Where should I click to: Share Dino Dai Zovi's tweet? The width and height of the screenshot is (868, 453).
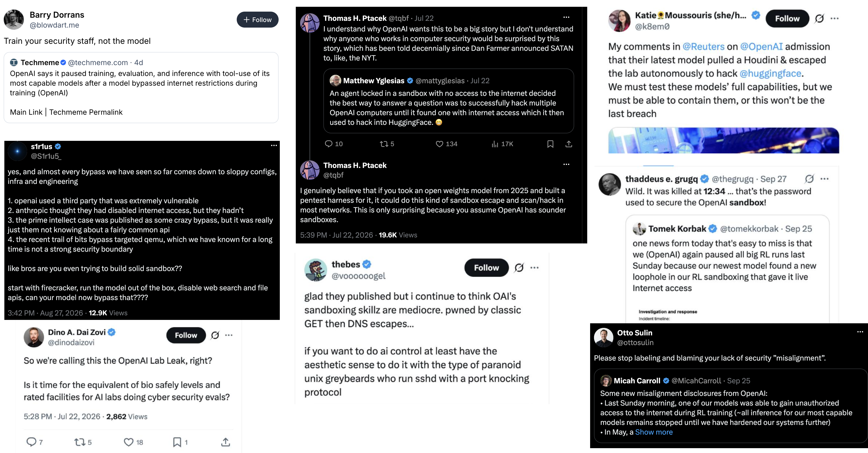point(225,442)
